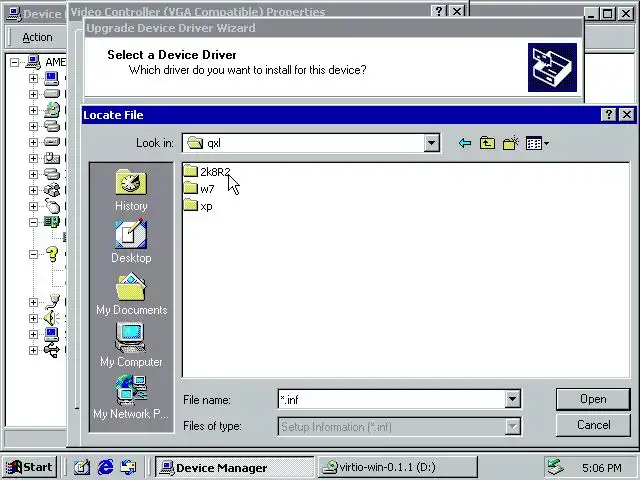Create new folder in qxl
This screenshot has width=640, height=480.
click(x=510, y=143)
